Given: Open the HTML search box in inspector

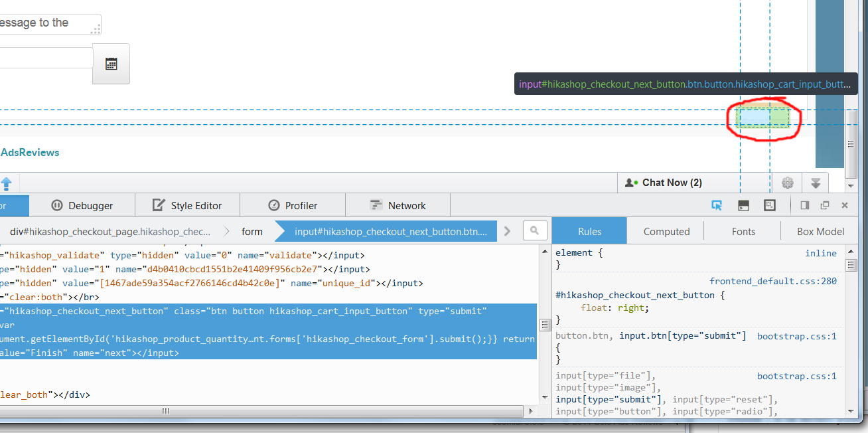Looking at the screenshot, I should point(534,231).
